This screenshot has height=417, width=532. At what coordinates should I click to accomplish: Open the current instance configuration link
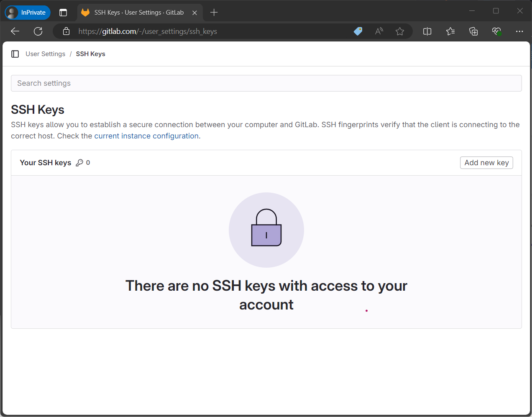(146, 136)
